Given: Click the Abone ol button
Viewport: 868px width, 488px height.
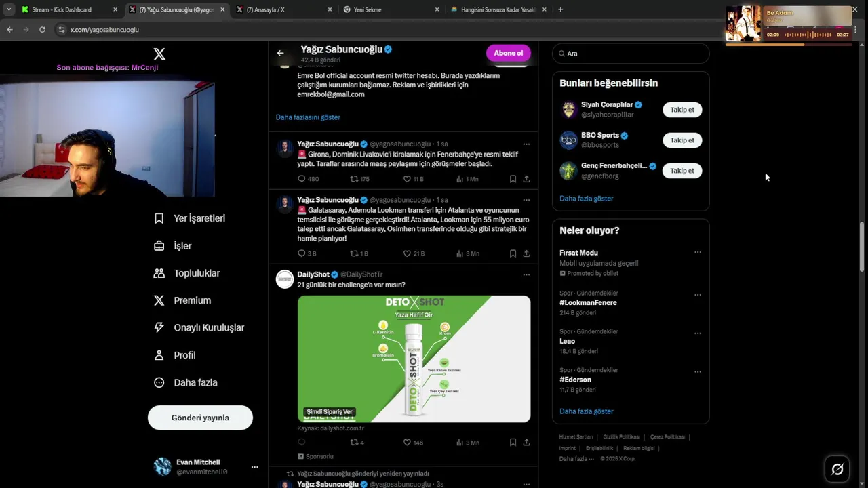Looking at the screenshot, I should (508, 53).
